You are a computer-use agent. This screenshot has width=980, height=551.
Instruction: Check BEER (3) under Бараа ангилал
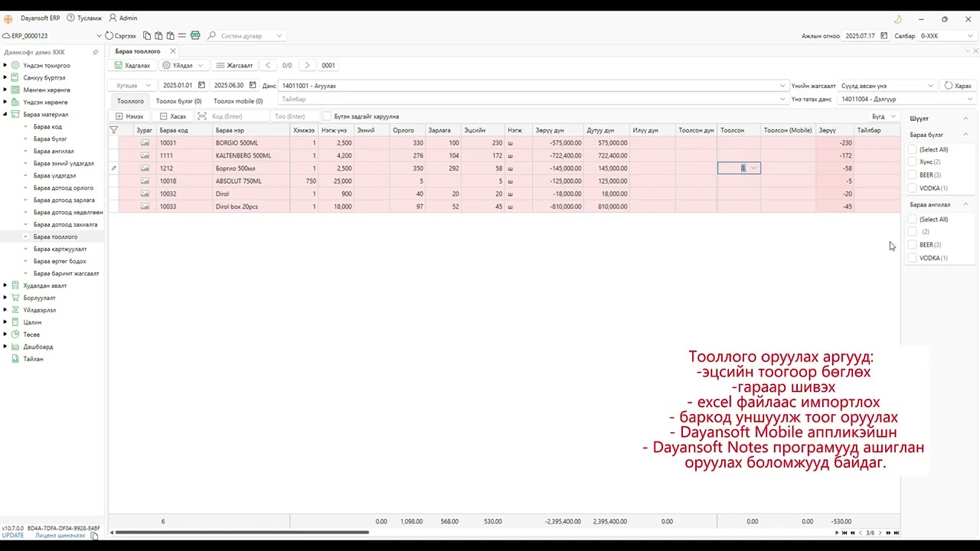pos(912,245)
